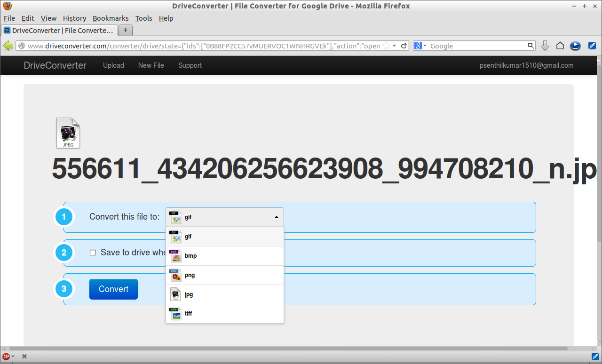
Task: Open the View menu
Action: coord(48,18)
